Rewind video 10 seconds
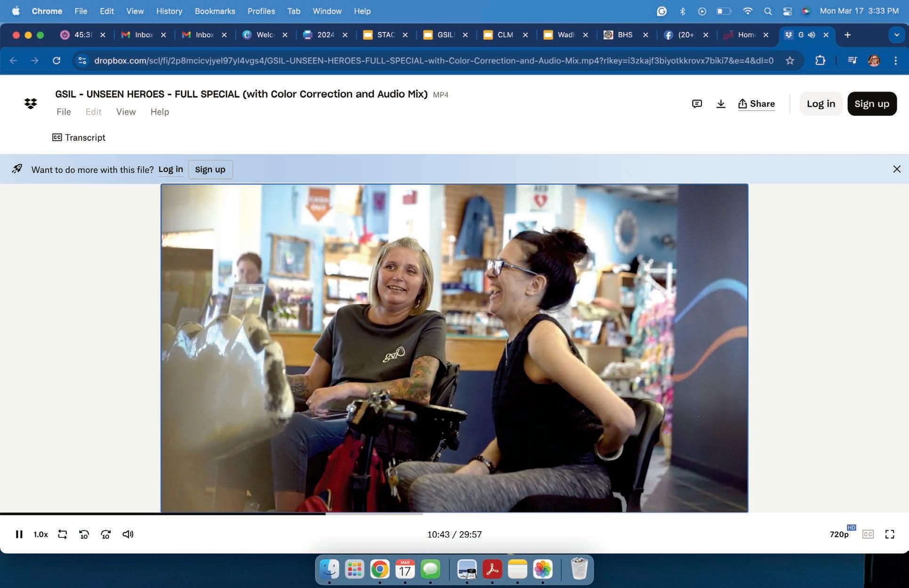909x588 pixels. click(84, 534)
